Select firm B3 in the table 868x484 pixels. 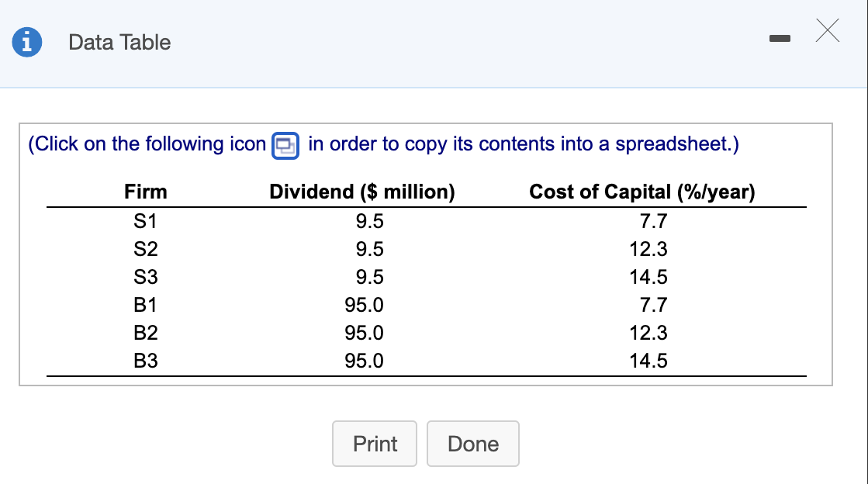145,361
